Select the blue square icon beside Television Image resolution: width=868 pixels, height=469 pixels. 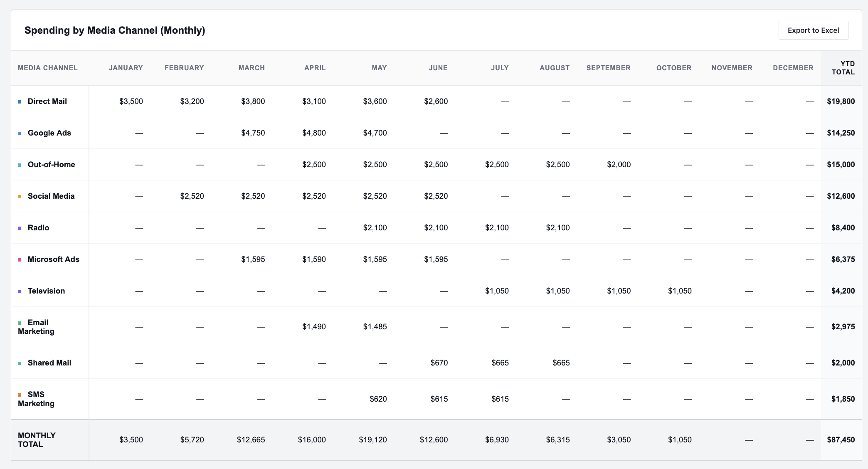[20, 291]
